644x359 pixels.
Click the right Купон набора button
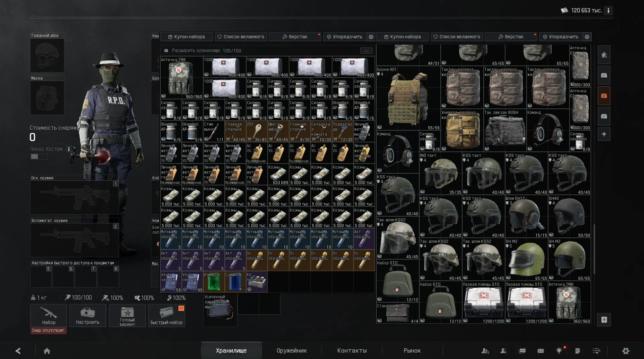click(x=402, y=37)
